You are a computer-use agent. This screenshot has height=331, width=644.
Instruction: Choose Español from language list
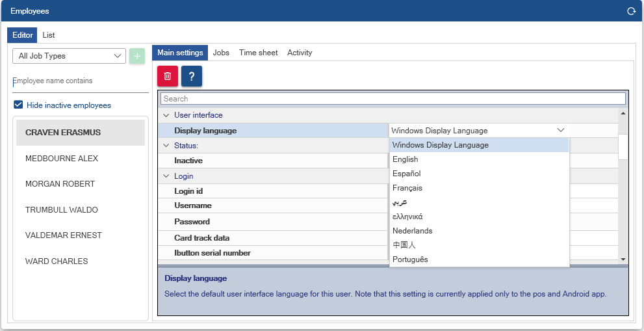point(407,174)
